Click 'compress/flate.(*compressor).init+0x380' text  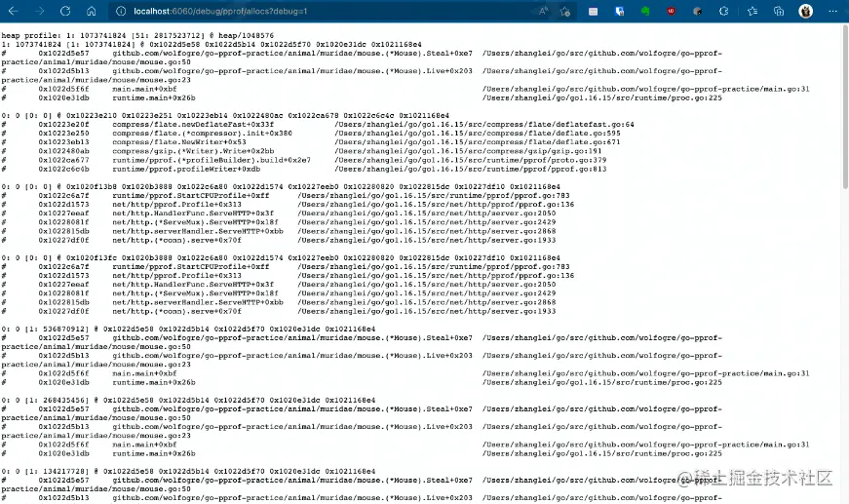(x=202, y=134)
